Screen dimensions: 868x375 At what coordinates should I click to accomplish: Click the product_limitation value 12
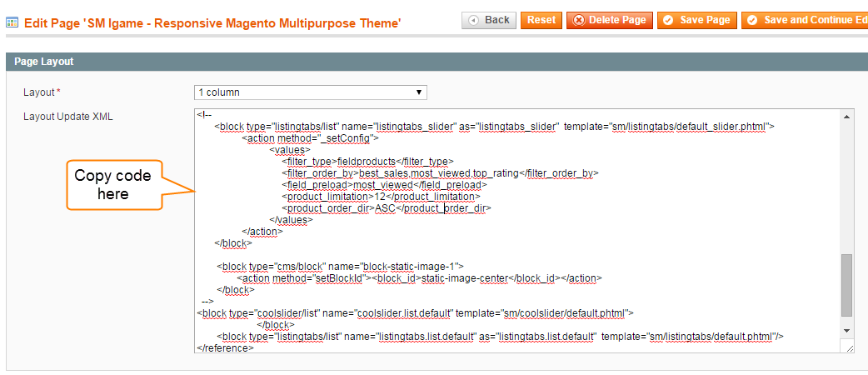[x=380, y=196]
